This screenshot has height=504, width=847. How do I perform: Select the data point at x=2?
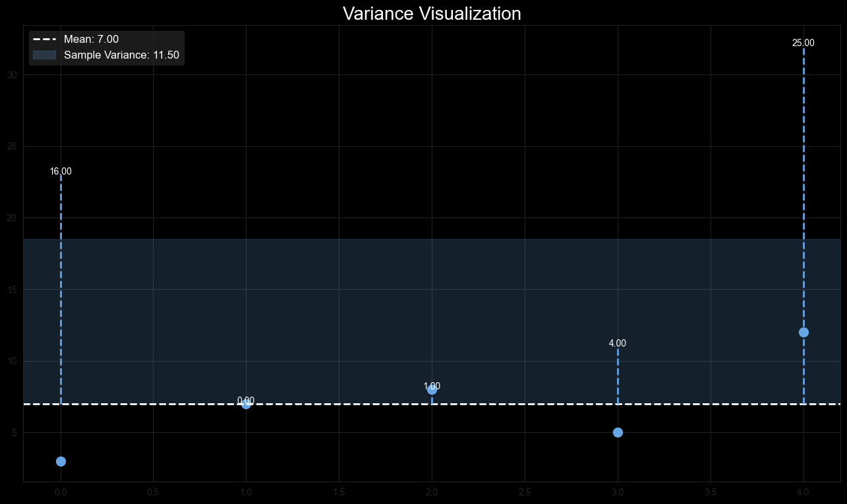pyautogui.click(x=432, y=390)
